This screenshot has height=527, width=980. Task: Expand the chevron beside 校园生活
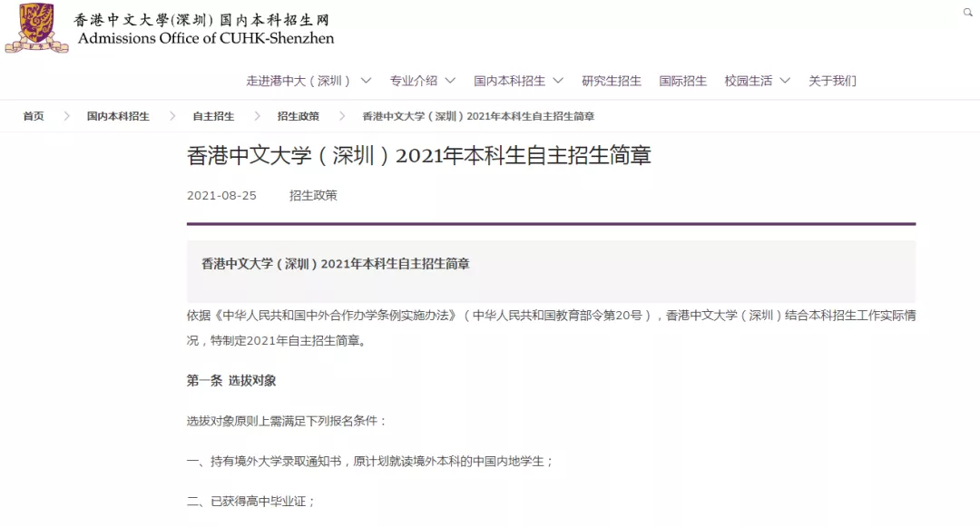coord(785,81)
